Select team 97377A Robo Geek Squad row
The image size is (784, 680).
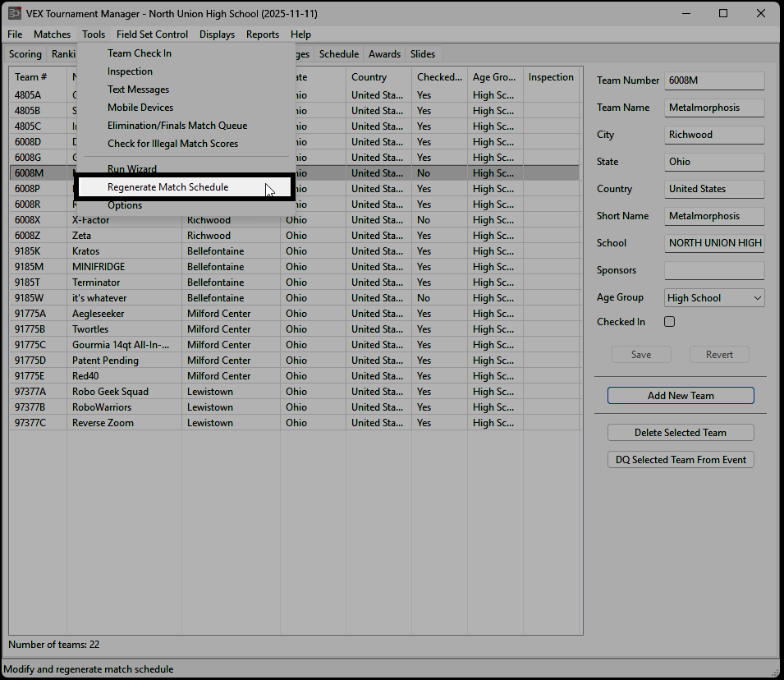(x=295, y=391)
